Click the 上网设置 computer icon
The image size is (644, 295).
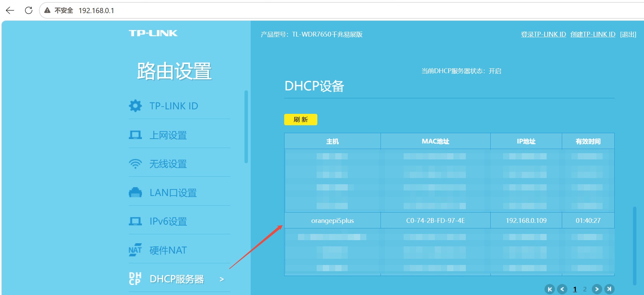click(x=135, y=135)
